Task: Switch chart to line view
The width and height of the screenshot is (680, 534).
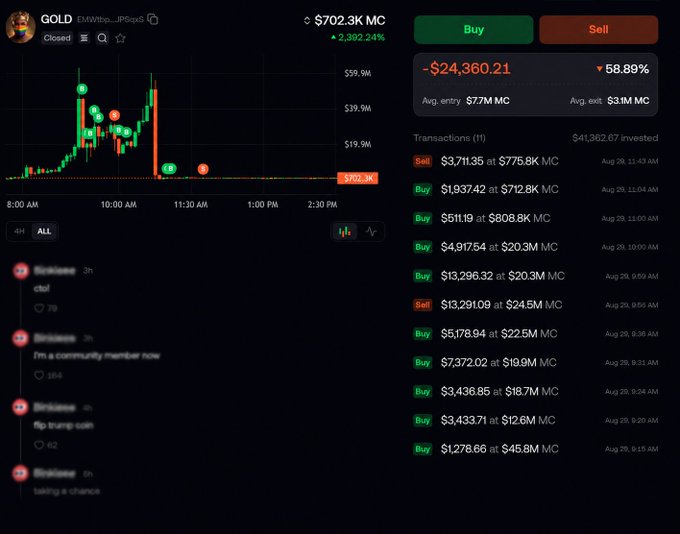Action: (x=371, y=232)
